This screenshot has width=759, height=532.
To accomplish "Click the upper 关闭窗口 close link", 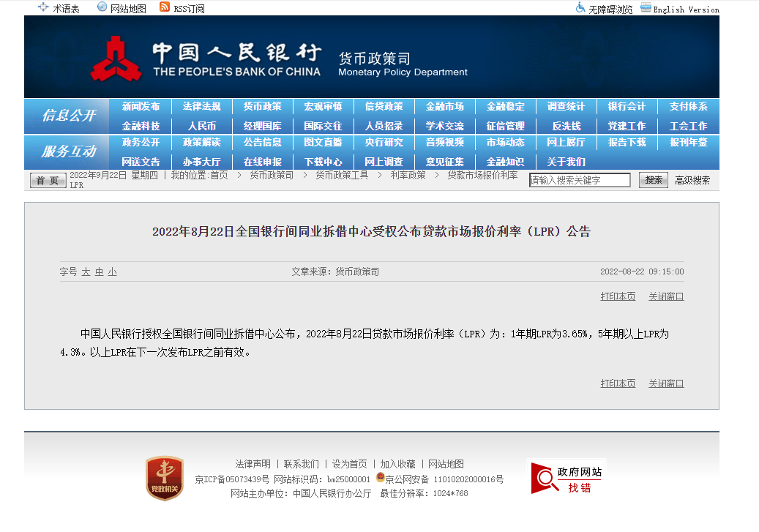I will (x=666, y=296).
